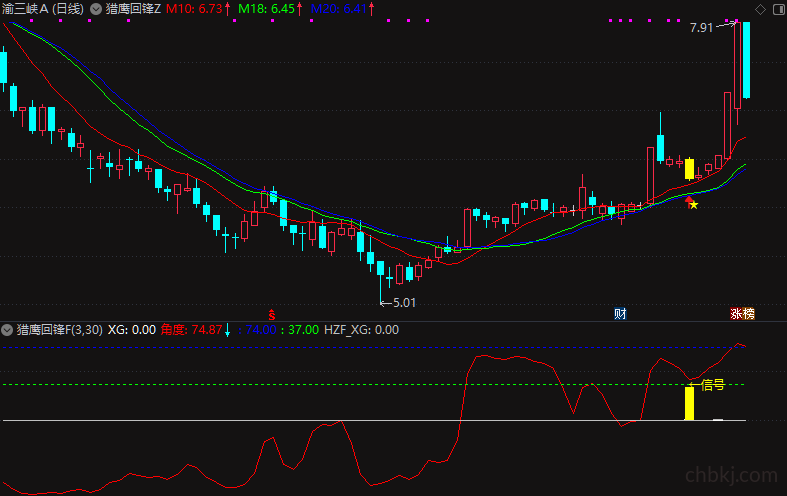The image size is (787, 496).
Task: Expand the 猎鹰回锋F sub-indicator dropdown circle
Action: [7, 330]
